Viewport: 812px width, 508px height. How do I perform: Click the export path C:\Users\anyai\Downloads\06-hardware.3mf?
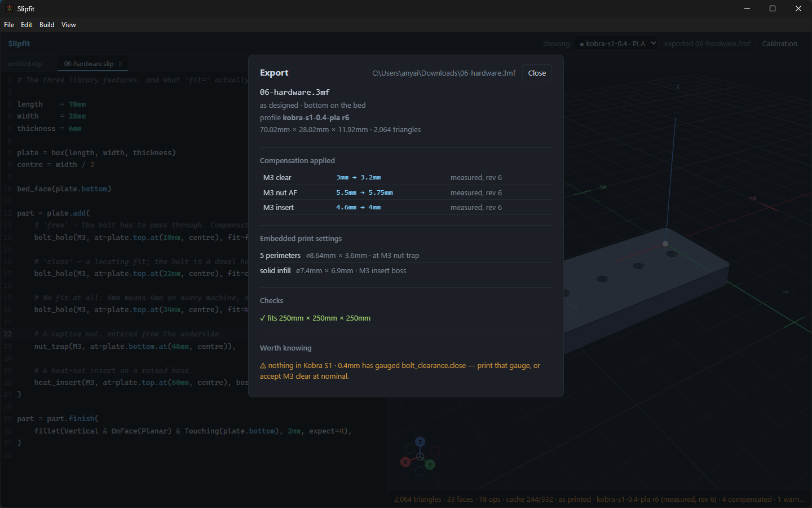[x=444, y=73]
